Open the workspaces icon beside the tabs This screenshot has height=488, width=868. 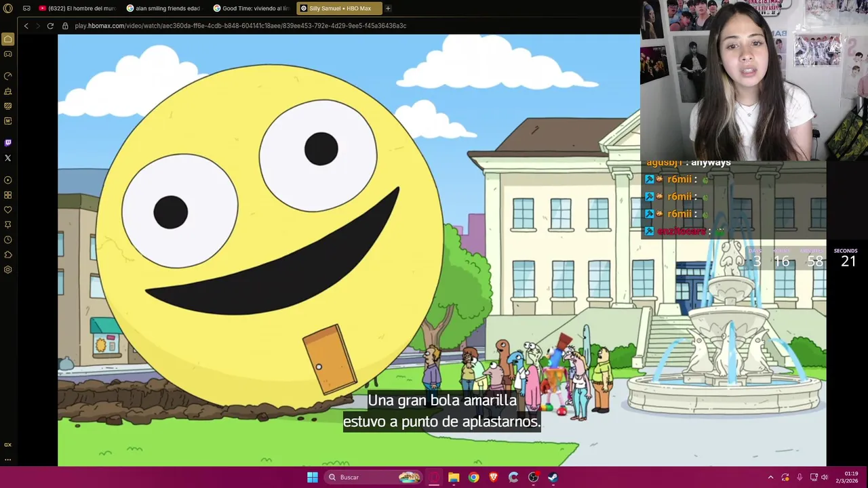(26, 8)
